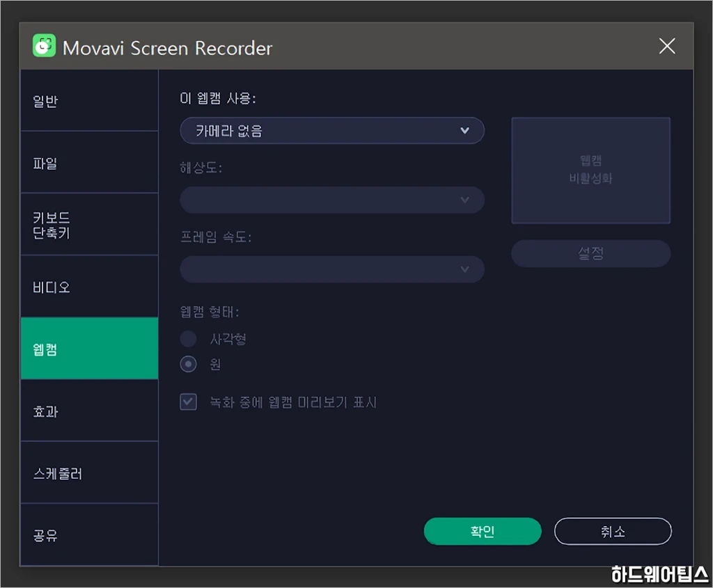Open the 키보드 단축키 tab
Screen dimensions: 713x588
pos(89,225)
